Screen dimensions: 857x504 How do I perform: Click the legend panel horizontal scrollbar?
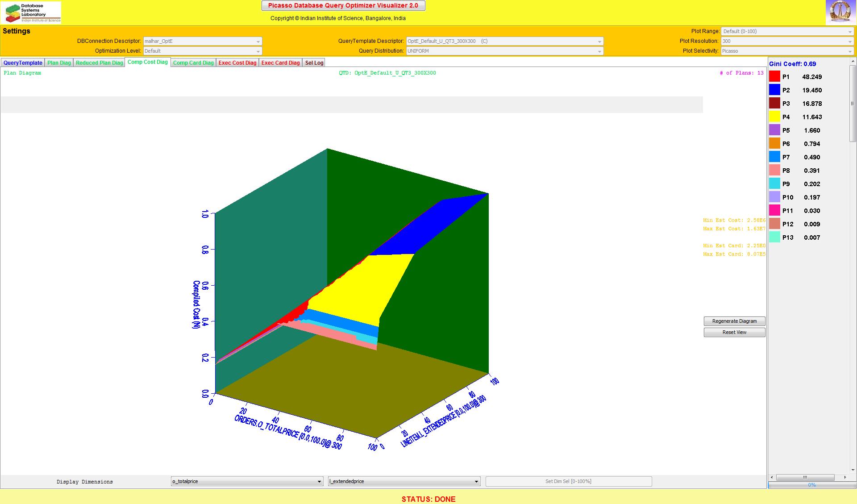click(x=805, y=477)
